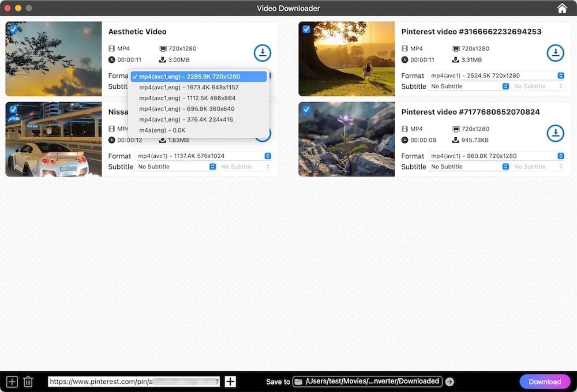The height and width of the screenshot is (392, 577).
Task: Open the Format dropdown for Pinterest video #7177680652070824
Action: pos(495,156)
